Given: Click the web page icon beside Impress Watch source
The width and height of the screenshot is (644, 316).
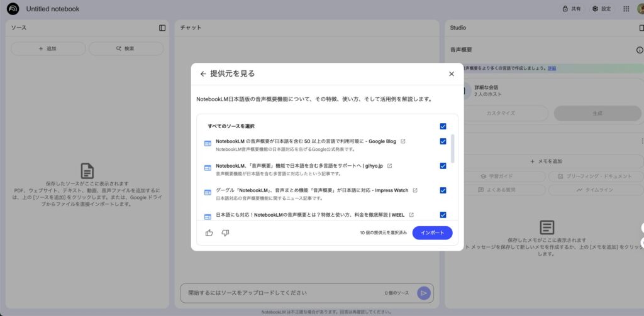Looking at the screenshot, I should [x=208, y=192].
